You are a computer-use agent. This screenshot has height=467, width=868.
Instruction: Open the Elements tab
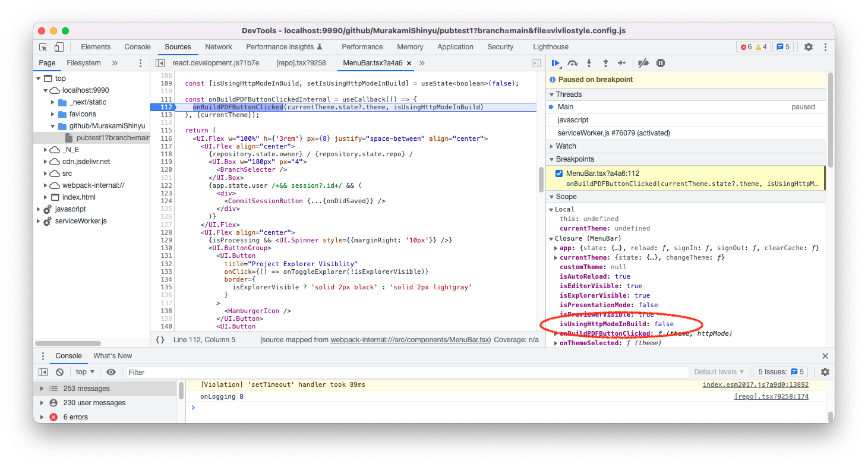pos(96,47)
